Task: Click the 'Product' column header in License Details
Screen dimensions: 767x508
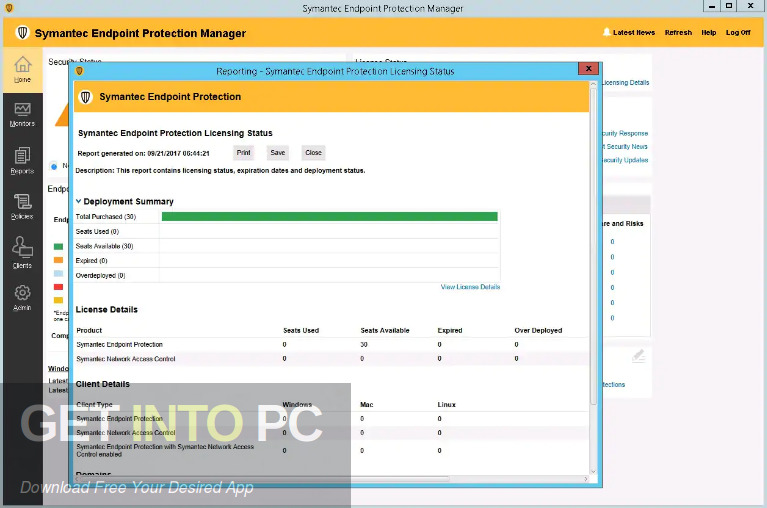Action: point(89,331)
